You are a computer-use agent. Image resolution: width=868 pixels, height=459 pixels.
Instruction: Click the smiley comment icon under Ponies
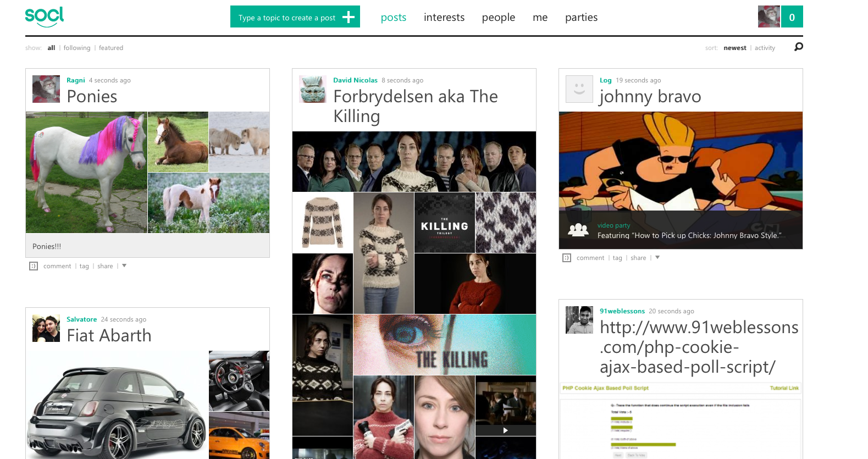click(34, 266)
